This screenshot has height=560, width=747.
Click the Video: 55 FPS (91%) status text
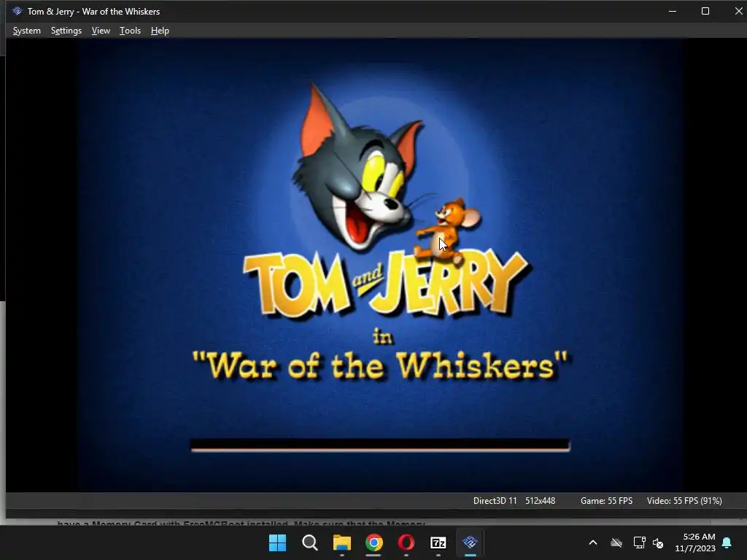[x=684, y=500]
